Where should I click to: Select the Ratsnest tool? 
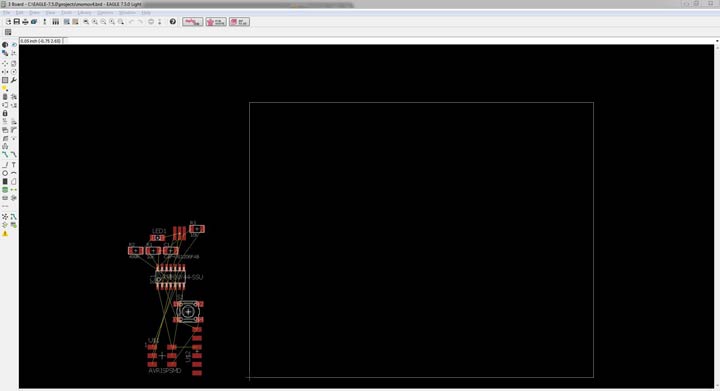coord(5,216)
